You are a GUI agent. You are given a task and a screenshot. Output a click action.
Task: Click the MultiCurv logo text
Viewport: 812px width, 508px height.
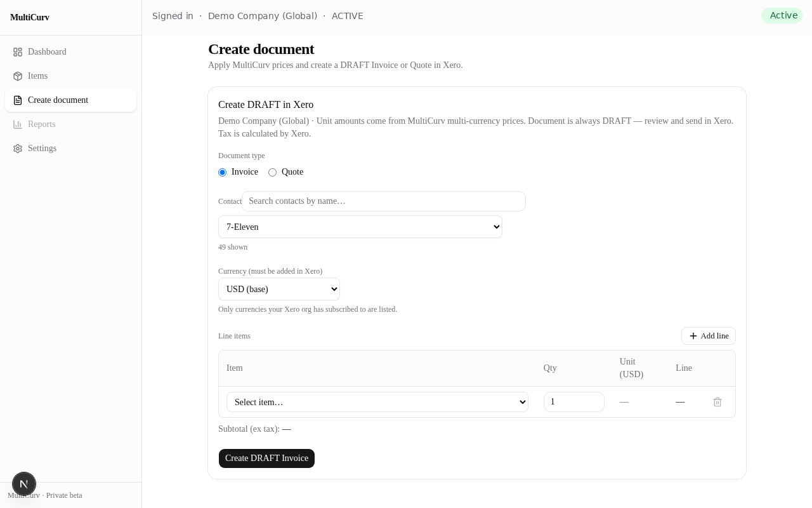[30, 18]
